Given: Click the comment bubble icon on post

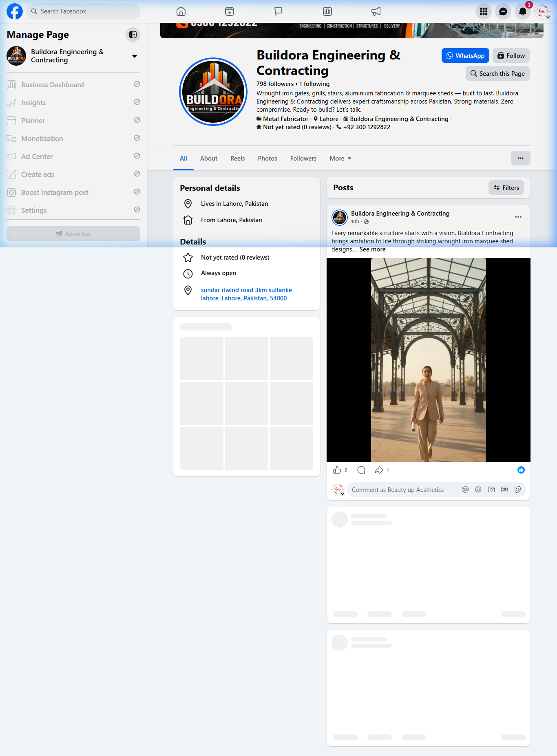Looking at the screenshot, I should coord(361,470).
